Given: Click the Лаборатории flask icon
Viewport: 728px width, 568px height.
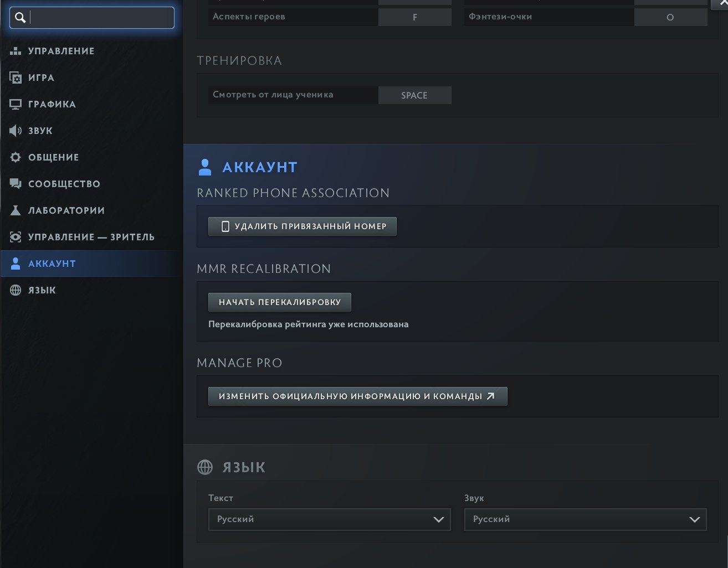Looking at the screenshot, I should pyautogui.click(x=16, y=210).
